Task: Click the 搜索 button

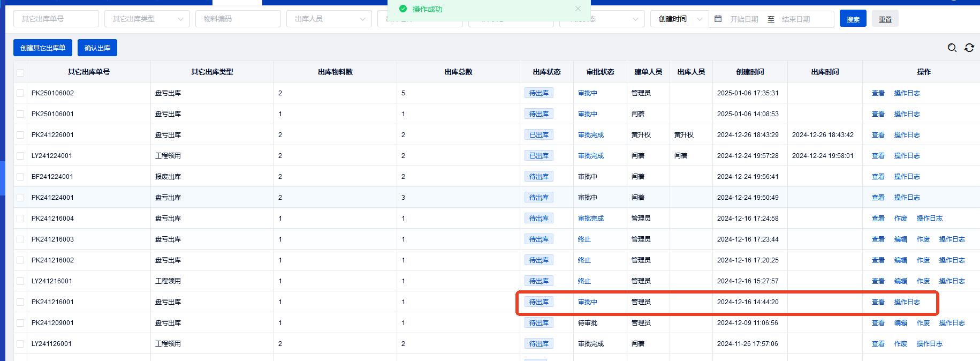Action: tap(853, 19)
